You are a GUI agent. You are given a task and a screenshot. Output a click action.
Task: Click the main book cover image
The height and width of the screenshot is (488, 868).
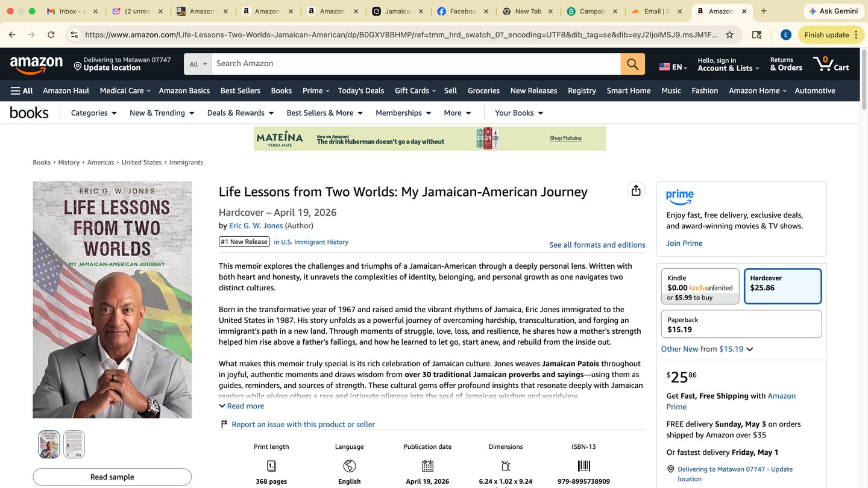pyautogui.click(x=112, y=300)
